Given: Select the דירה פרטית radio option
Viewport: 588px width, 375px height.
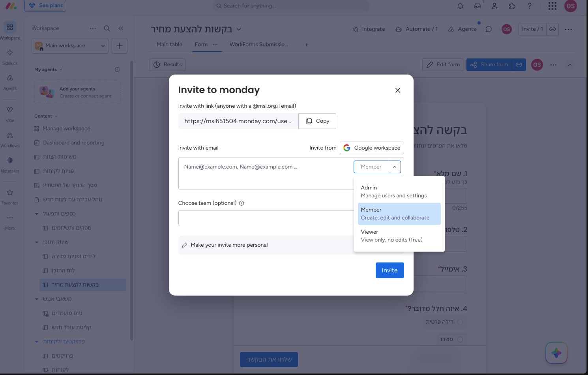Looking at the screenshot, I should [x=460, y=322].
